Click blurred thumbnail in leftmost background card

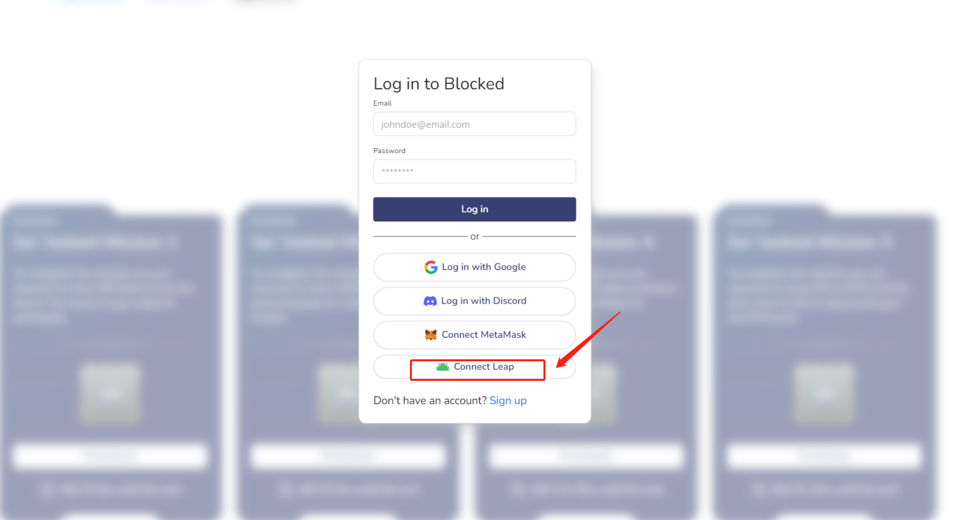[x=110, y=393]
